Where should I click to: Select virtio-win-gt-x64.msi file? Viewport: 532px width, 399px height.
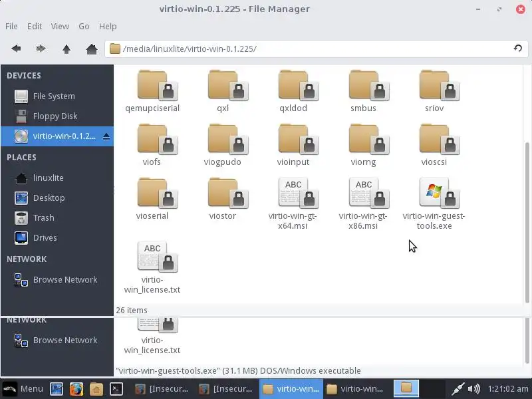[293, 203]
